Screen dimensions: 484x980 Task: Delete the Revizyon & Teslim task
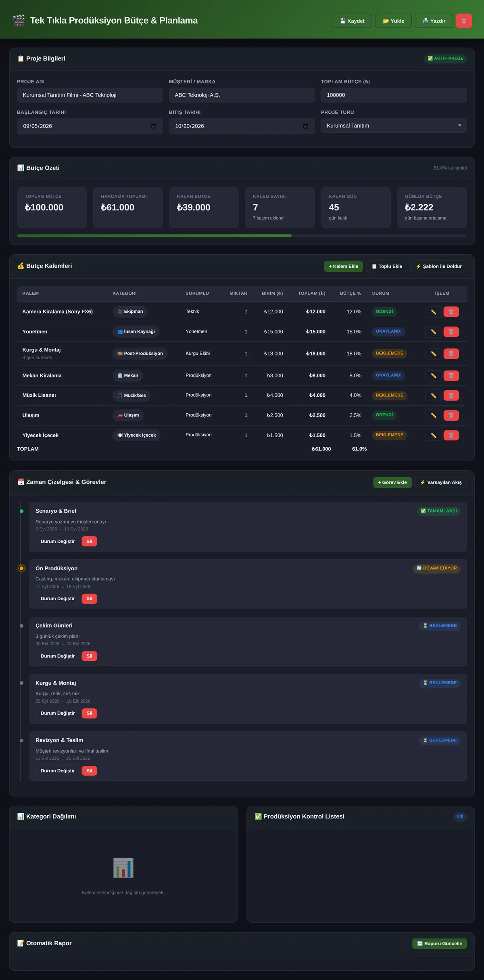tap(90, 771)
